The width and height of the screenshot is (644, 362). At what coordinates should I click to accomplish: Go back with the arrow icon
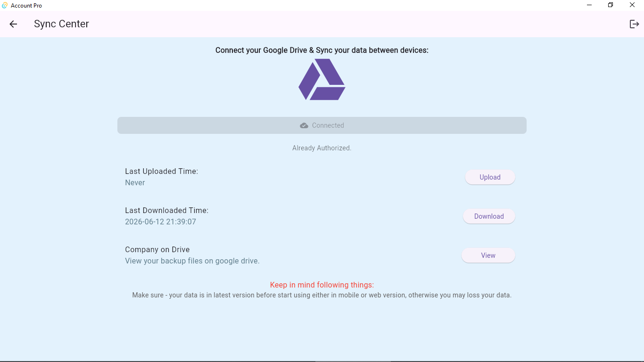tap(13, 24)
